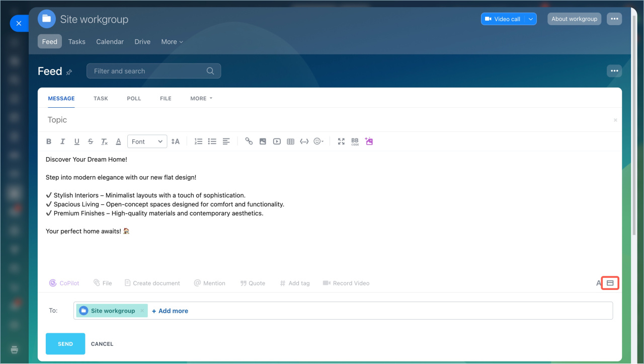Click the Site workgroup recipient chip
This screenshot has height=364, width=644.
(112, 311)
